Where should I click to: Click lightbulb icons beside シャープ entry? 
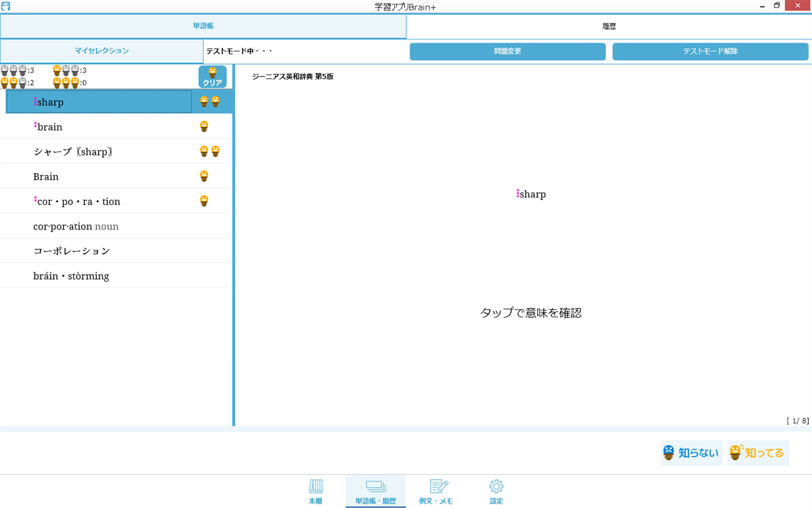pyautogui.click(x=210, y=151)
